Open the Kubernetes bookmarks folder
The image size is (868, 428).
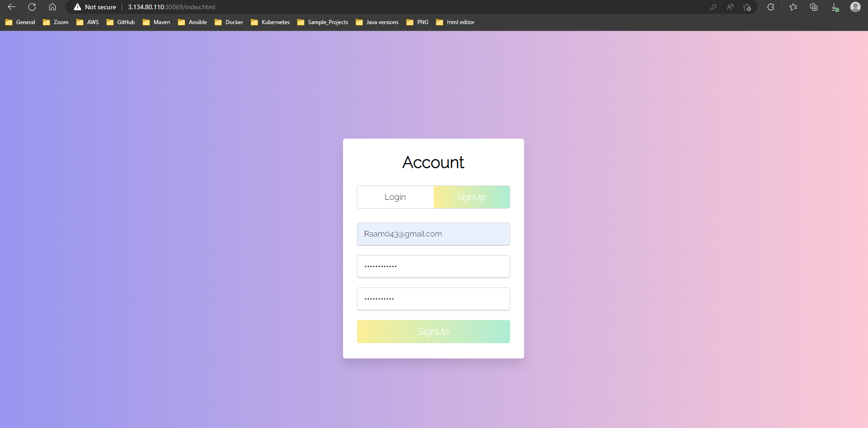point(270,22)
